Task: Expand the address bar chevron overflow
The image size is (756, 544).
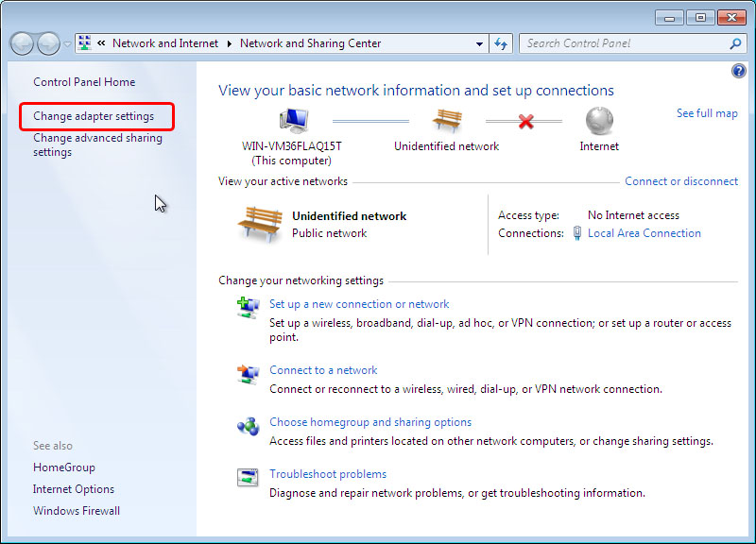Action: click(x=101, y=42)
